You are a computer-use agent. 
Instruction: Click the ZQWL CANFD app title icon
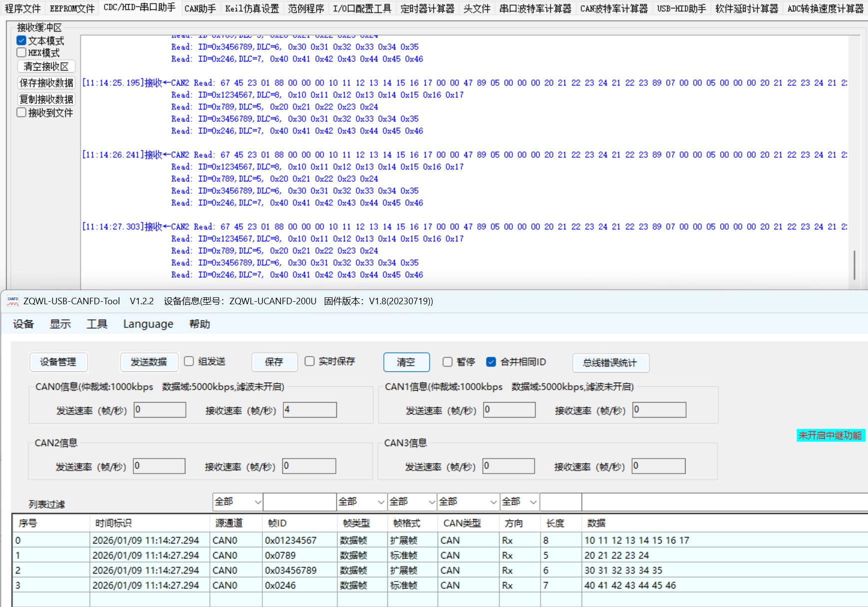point(12,301)
